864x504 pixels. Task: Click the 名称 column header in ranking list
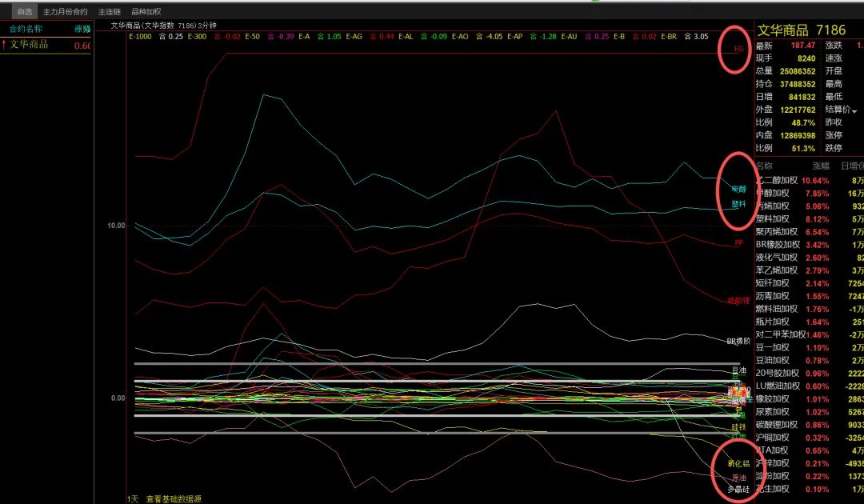click(764, 166)
